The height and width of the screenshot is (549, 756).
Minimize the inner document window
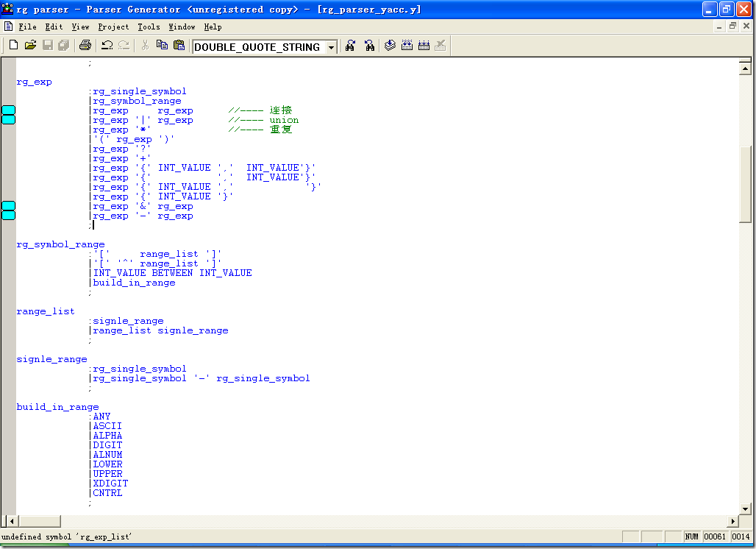tap(719, 26)
